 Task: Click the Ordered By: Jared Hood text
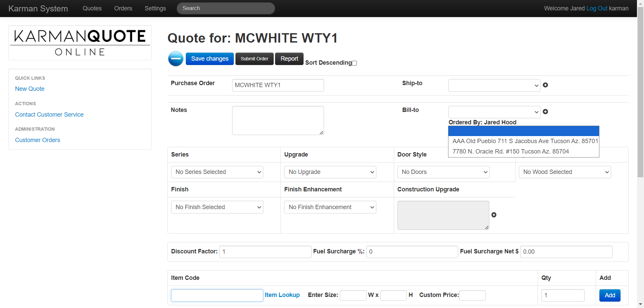(x=482, y=122)
